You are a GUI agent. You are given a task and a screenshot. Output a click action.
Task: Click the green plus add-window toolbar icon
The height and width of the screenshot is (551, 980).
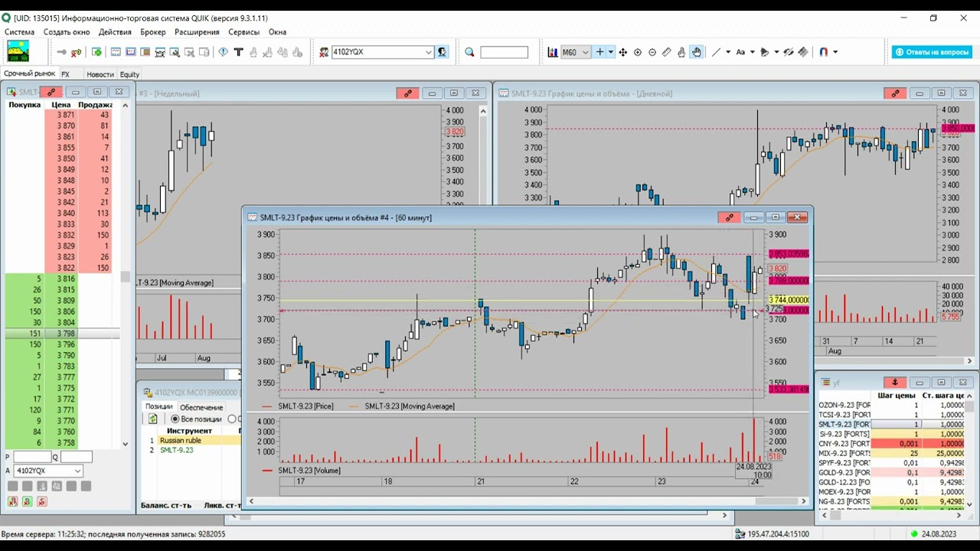(96, 52)
